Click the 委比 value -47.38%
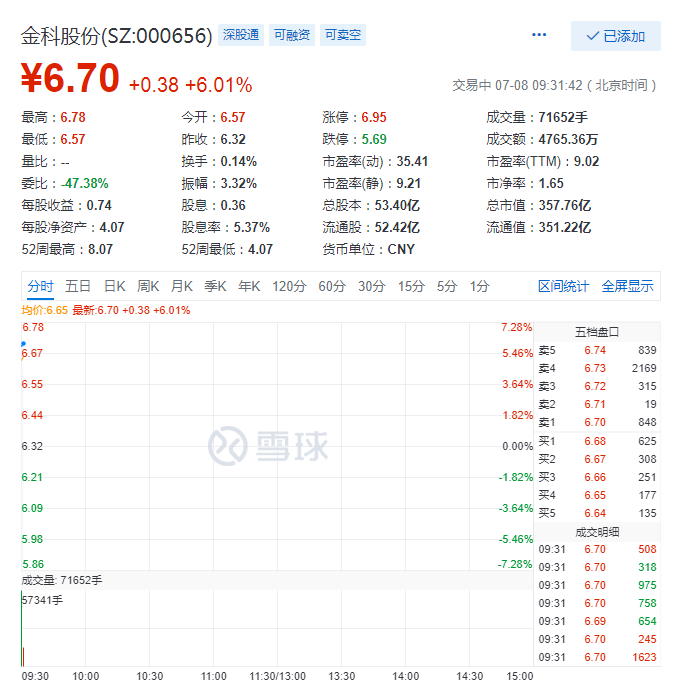Screen dimensions: 675x691 (85, 183)
